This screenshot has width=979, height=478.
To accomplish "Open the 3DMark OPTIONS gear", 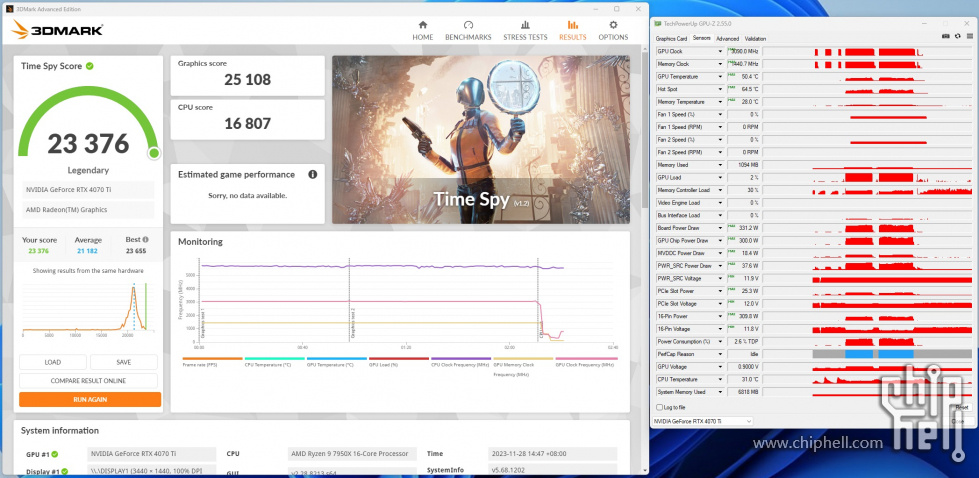I will tap(613, 30).
